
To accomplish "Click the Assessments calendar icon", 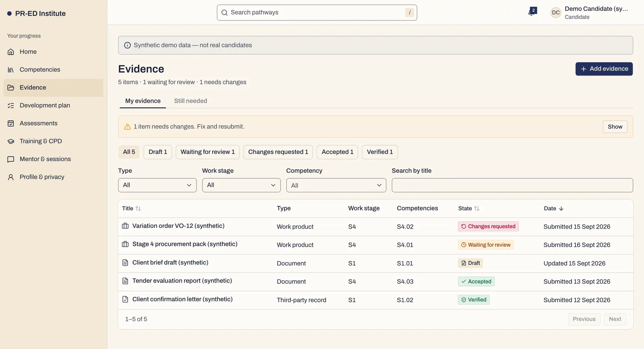I will (x=11, y=124).
